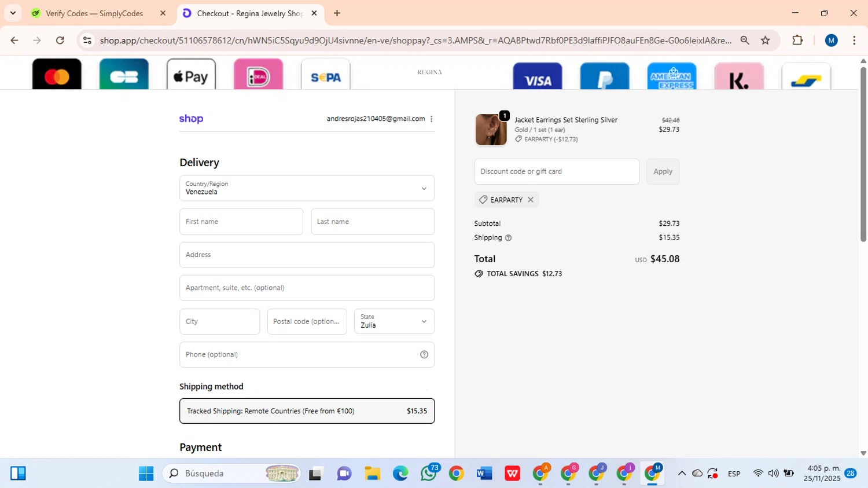Screen dimensions: 868x488
Task: Click the TOTAL SAVINGS $12.73 text
Action: 524,274
